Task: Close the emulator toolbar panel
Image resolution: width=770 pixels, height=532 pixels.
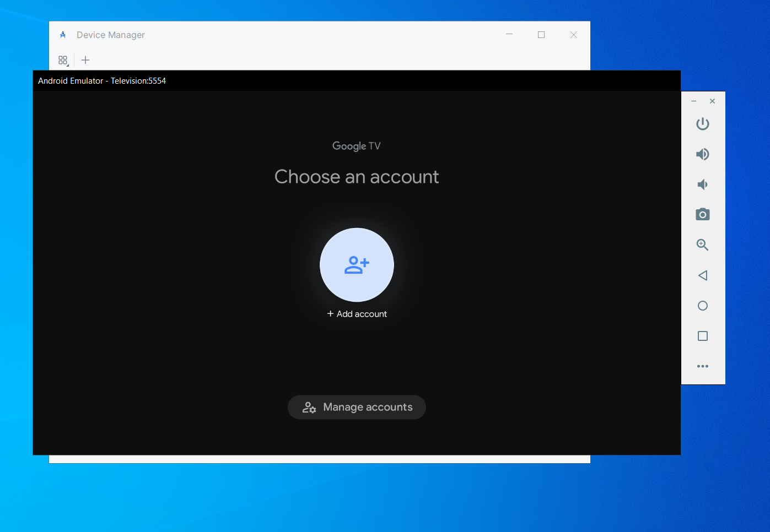Action: pos(712,101)
